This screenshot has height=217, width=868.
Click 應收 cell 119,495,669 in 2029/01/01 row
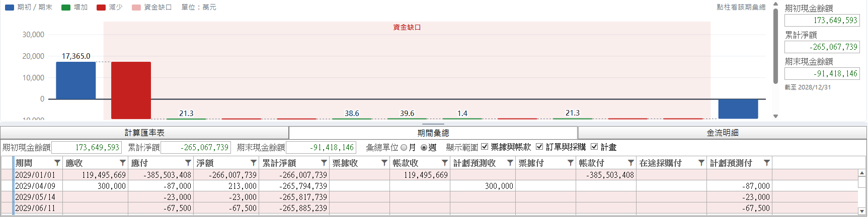coord(96,175)
